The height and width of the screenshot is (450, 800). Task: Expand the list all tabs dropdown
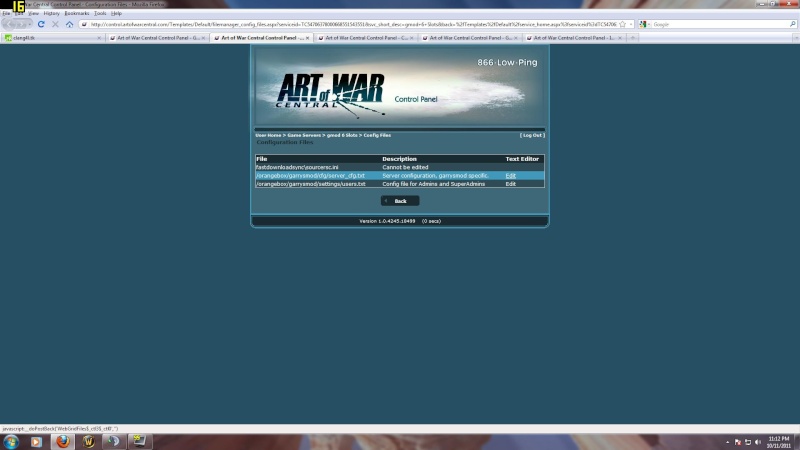point(795,38)
